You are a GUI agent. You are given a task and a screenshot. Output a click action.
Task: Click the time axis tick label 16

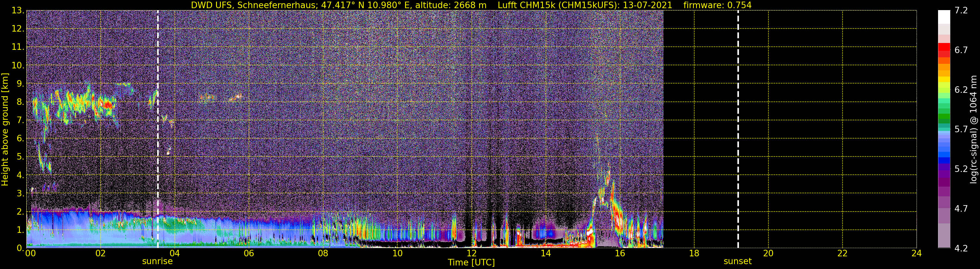click(620, 253)
